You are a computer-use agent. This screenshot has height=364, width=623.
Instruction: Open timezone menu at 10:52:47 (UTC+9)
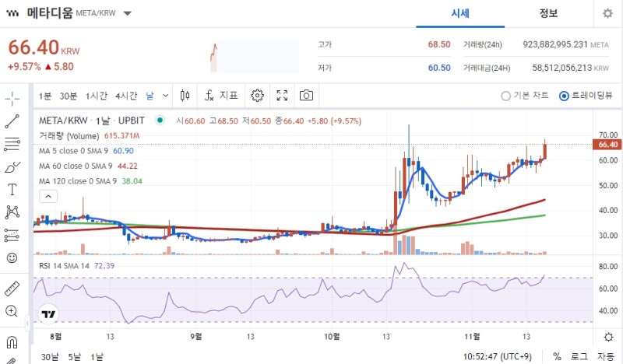coord(498,356)
